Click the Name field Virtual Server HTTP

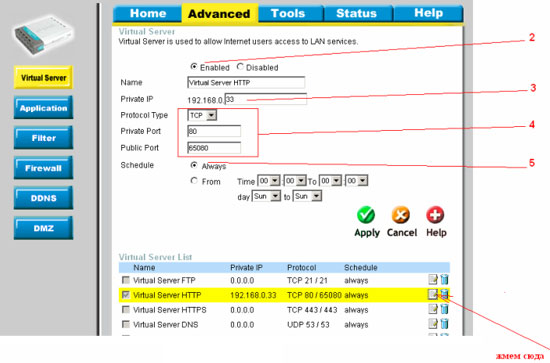pyautogui.click(x=246, y=82)
